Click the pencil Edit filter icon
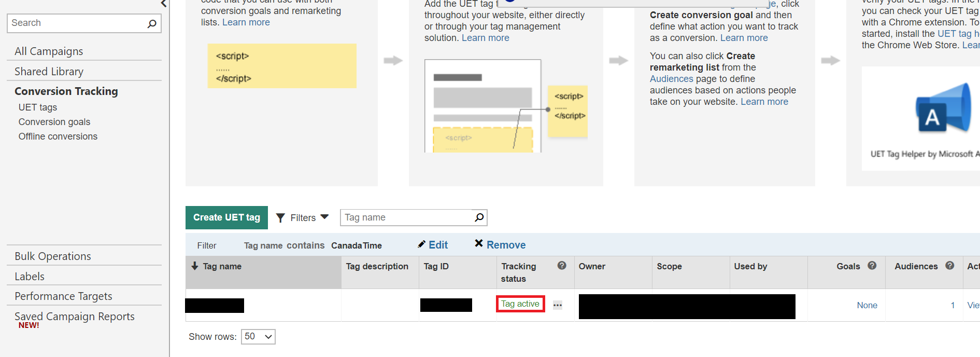 [x=422, y=244]
